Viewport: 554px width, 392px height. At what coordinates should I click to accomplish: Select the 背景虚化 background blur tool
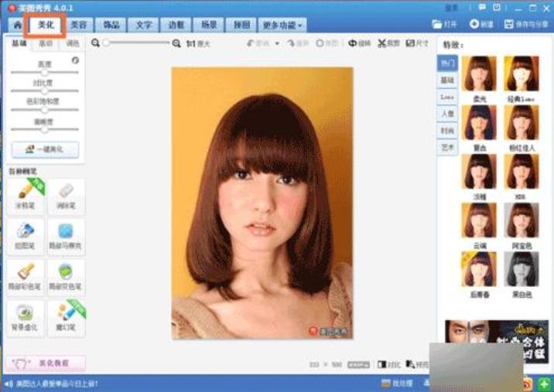point(26,319)
